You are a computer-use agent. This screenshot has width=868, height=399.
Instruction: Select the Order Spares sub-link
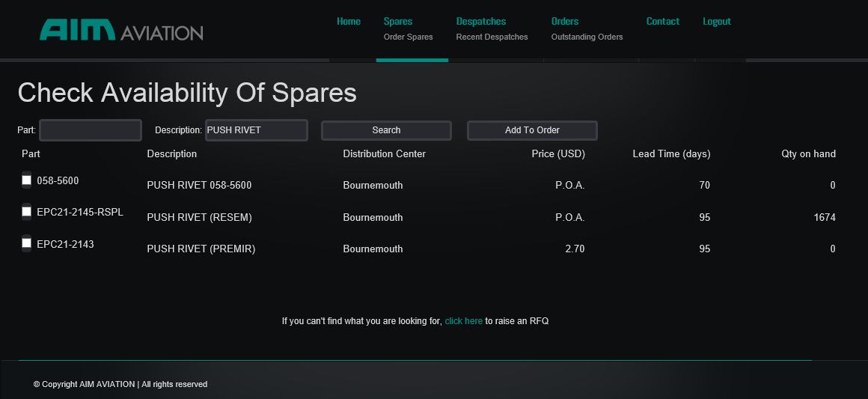tap(408, 37)
